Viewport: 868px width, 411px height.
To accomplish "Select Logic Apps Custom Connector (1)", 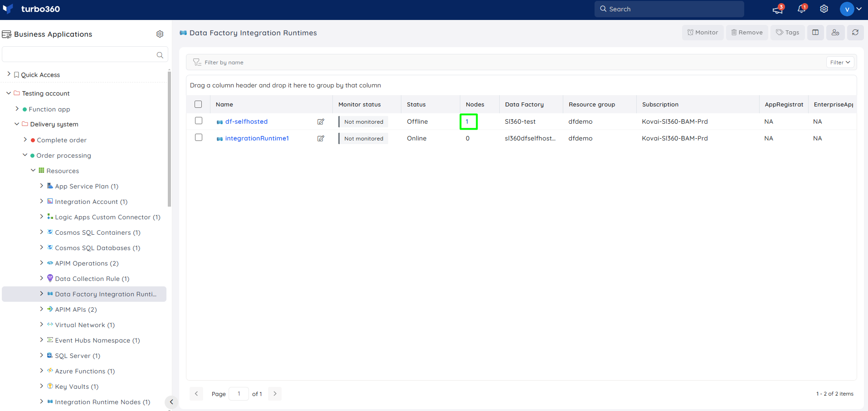I will tap(107, 217).
